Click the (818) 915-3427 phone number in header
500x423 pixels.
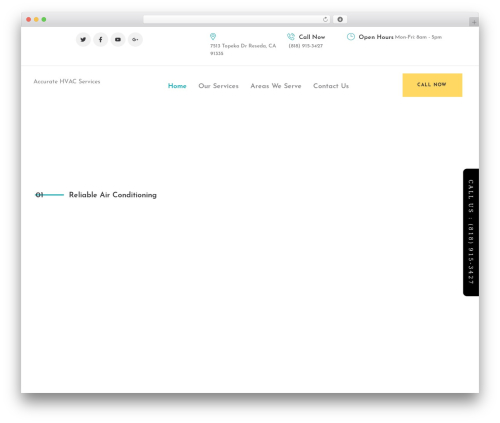306,46
